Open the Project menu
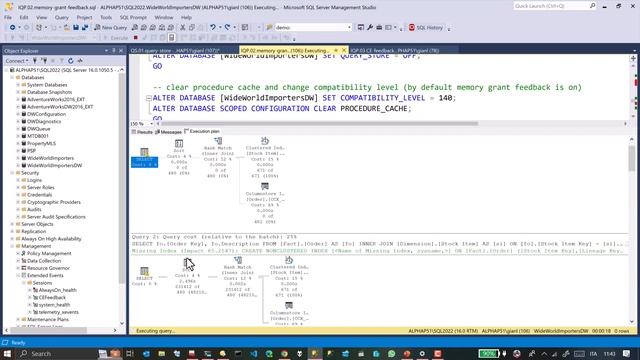 pyautogui.click(x=84, y=18)
